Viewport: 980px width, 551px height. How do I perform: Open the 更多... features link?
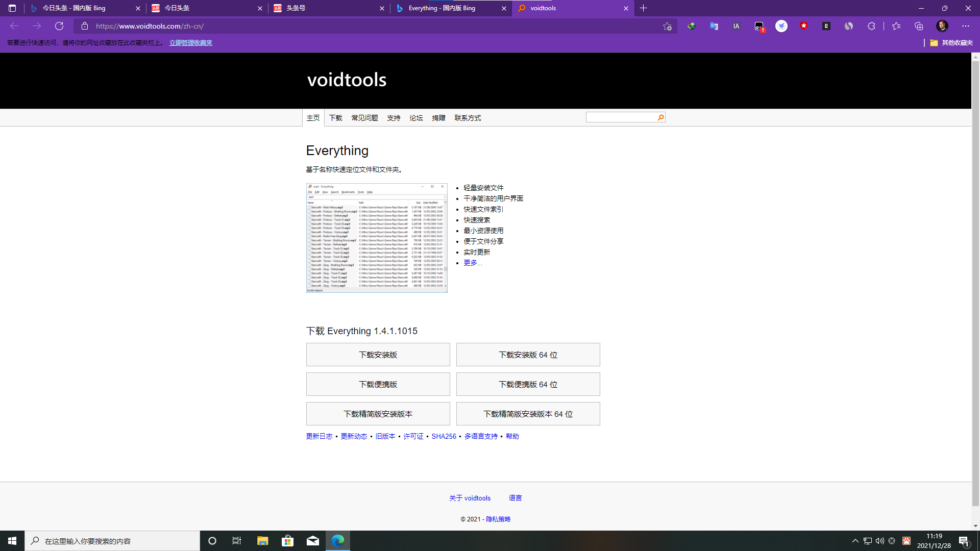tap(473, 263)
